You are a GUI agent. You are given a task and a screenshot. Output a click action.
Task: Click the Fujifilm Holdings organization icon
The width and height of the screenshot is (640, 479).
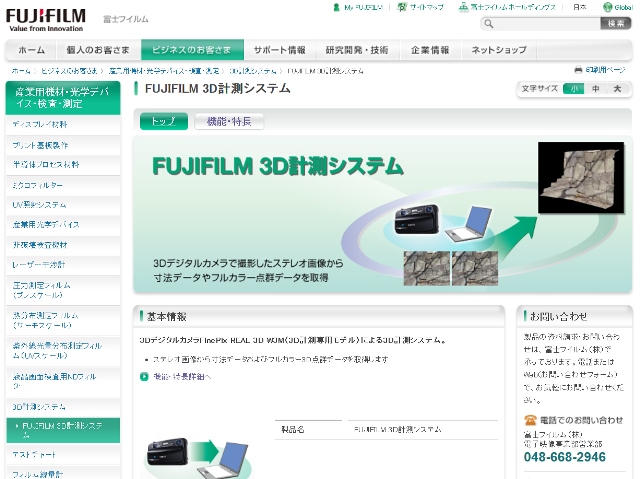pyautogui.click(x=463, y=7)
